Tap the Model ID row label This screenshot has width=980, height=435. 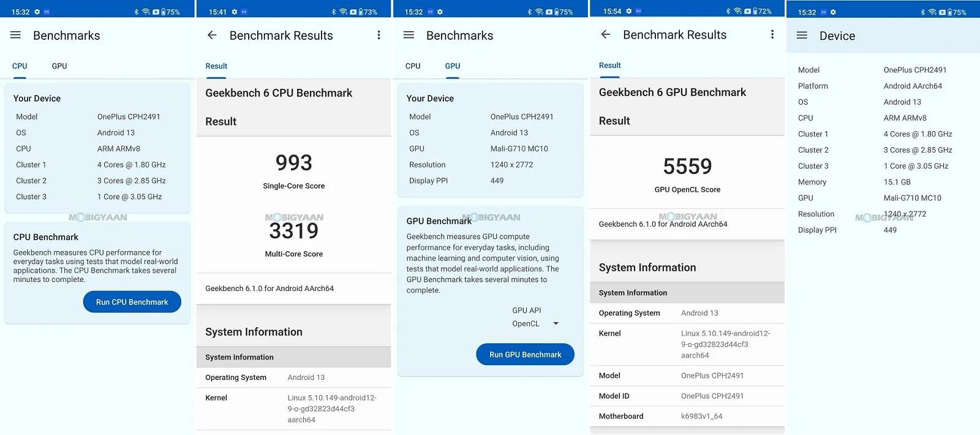click(x=614, y=396)
